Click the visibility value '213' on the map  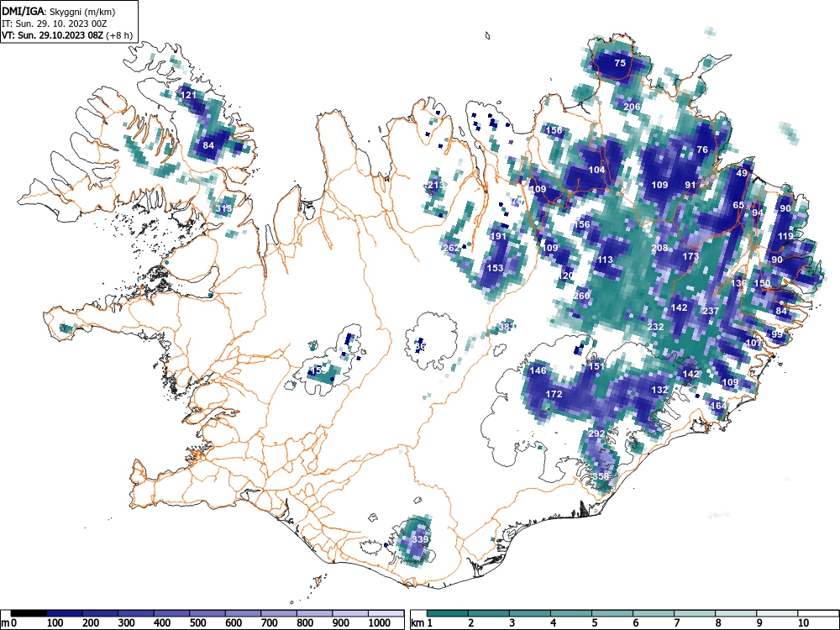pos(435,186)
